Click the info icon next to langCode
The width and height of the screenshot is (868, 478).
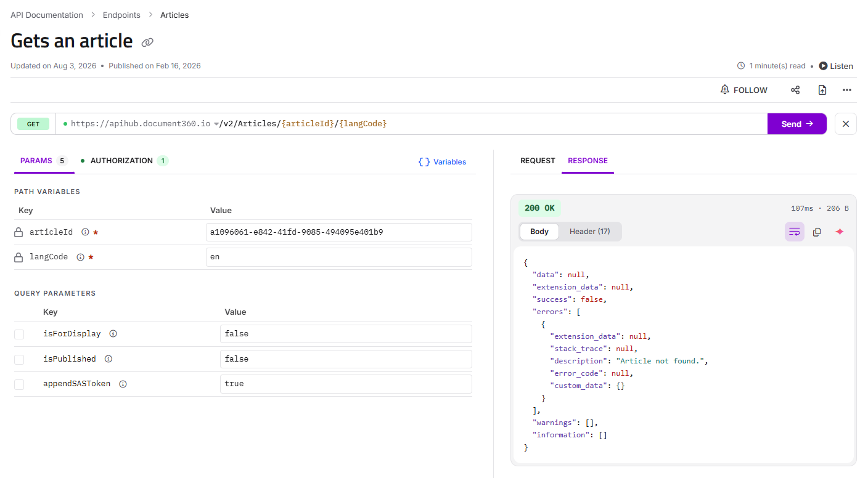tap(80, 257)
